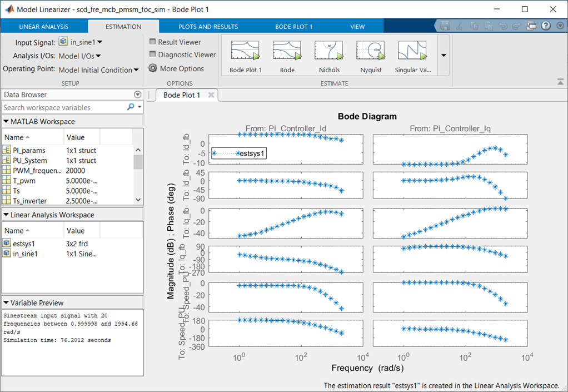Collapse the Linear Analysis Workspace section

pyautogui.click(x=6, y=215)
